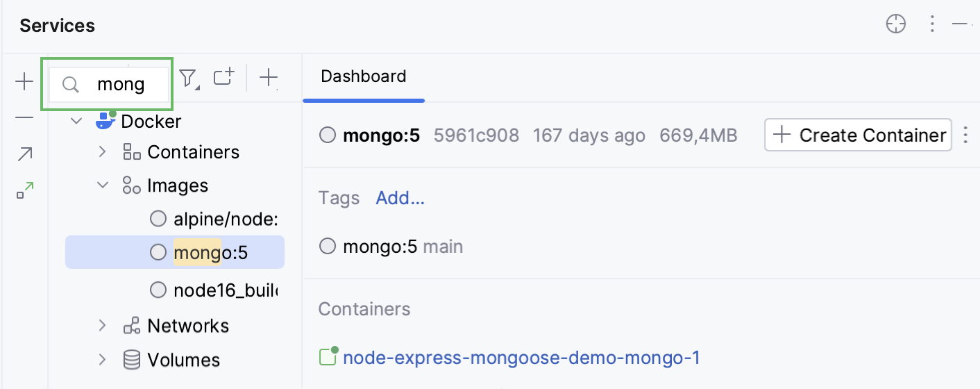The height and width of the screenshot is (389, 980).
Task: Open the Services panel options menu
Action: click(932, 24)
